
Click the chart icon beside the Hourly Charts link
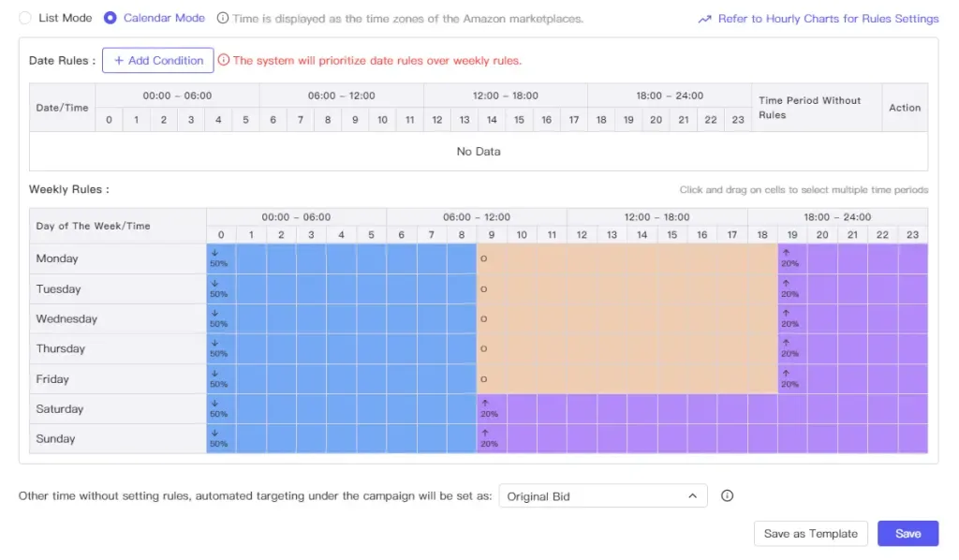click(704, 19)
